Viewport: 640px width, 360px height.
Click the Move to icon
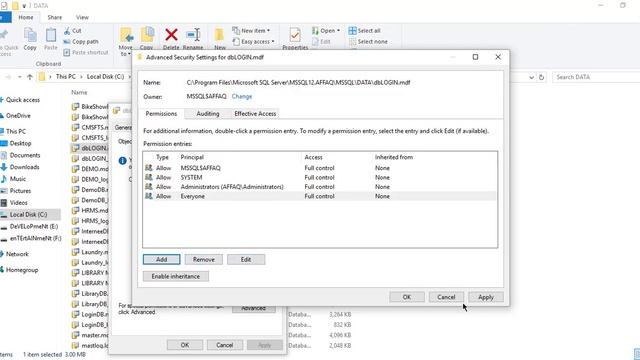126,35
